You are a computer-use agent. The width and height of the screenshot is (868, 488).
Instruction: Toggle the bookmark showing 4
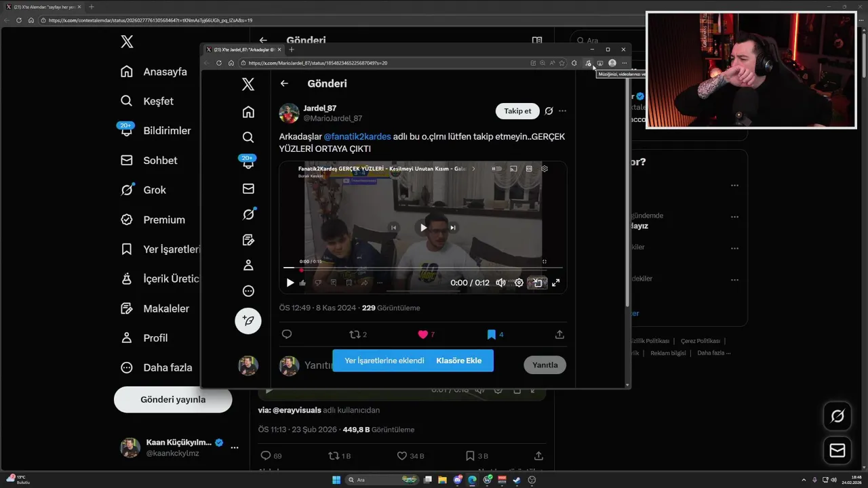(x=495, y=334)
